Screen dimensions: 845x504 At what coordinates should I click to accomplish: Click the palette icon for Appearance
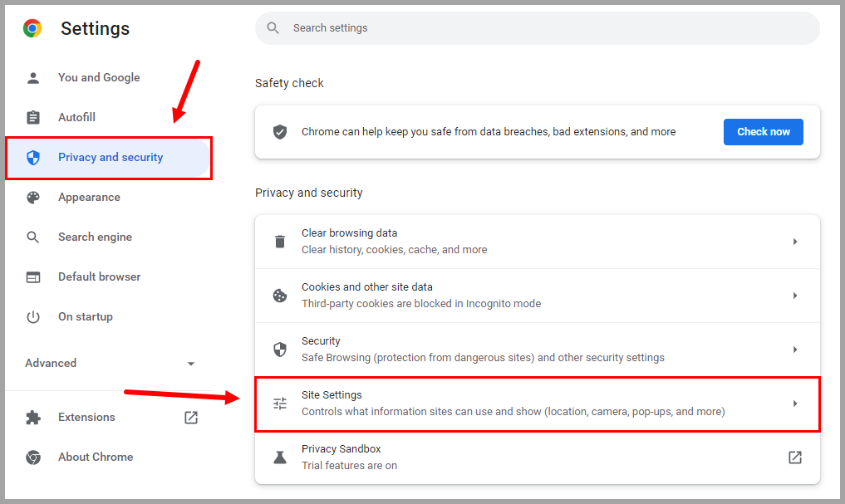33,198
